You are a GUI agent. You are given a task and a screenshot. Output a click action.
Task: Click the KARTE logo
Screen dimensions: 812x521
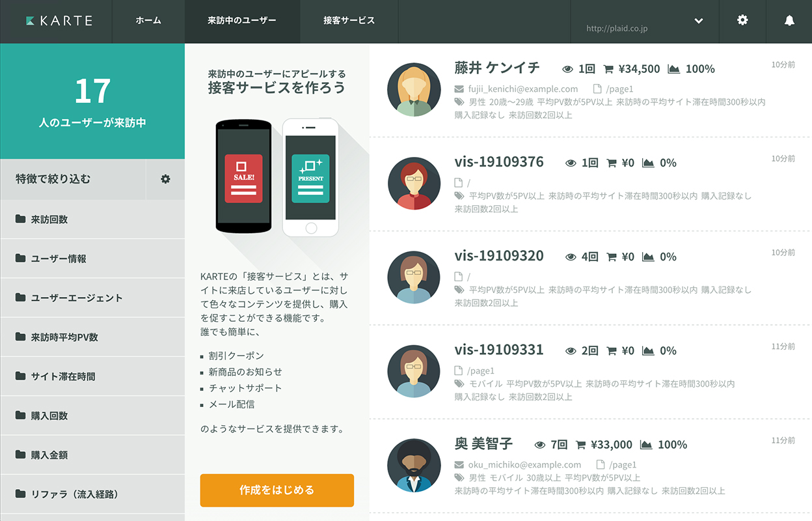[59, 21]
